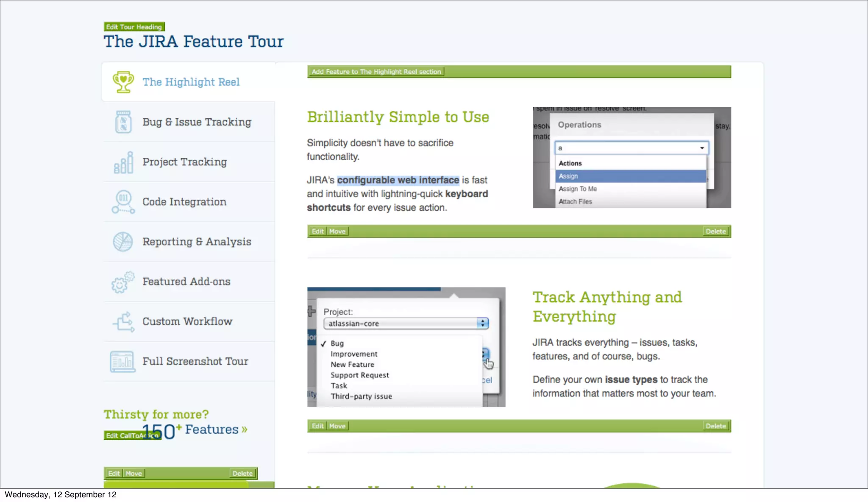Select the checked Bug issue type option
This screenshot has width=868, height=502.
337,343
